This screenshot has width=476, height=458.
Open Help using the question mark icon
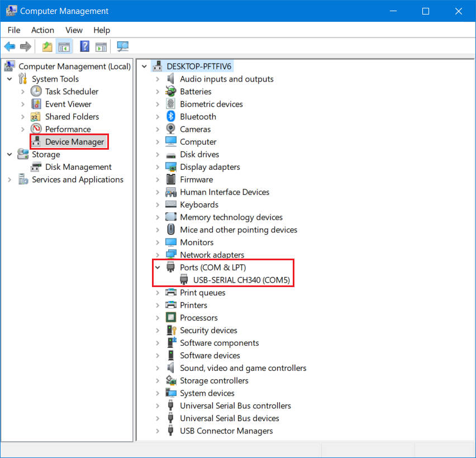[x=84, y=46]
